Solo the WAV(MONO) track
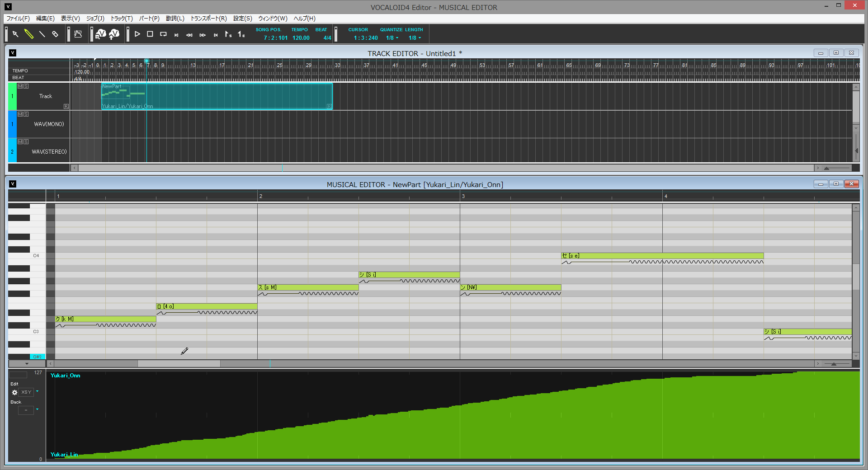 coord(26,114)
